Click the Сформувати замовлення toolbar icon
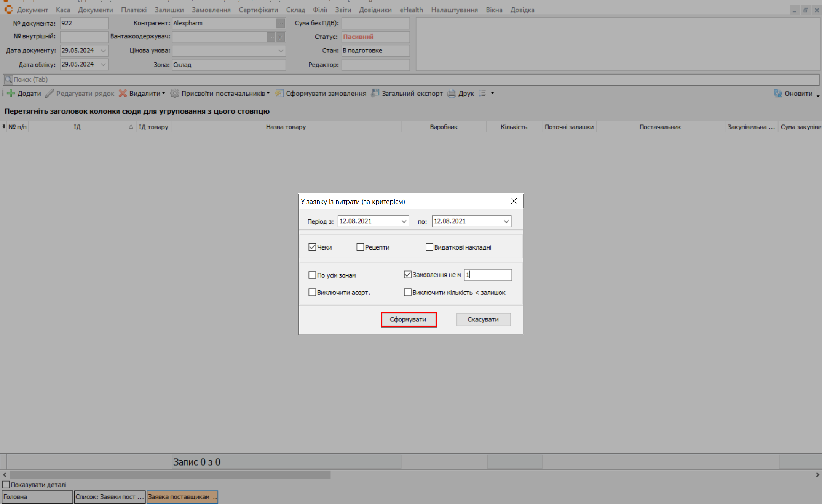The image size is (822, 504). (279, 94)
